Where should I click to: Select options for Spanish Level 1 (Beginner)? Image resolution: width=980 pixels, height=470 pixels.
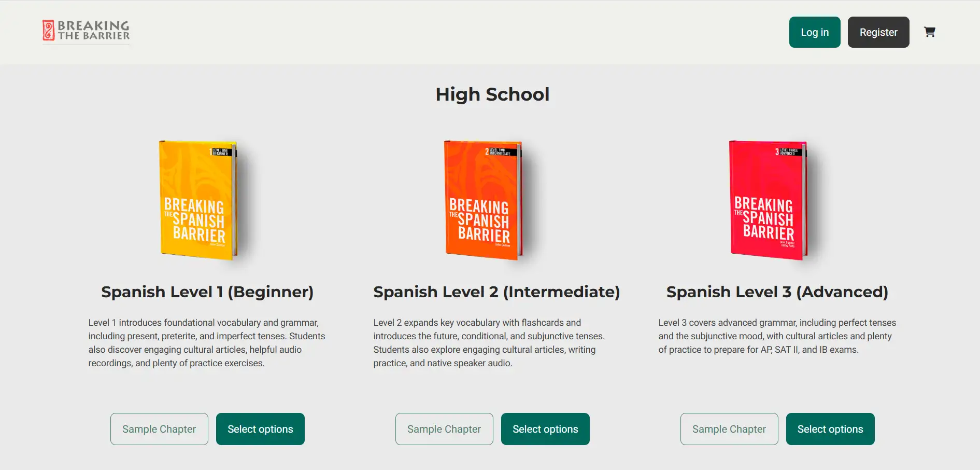[x=260, y=429]
